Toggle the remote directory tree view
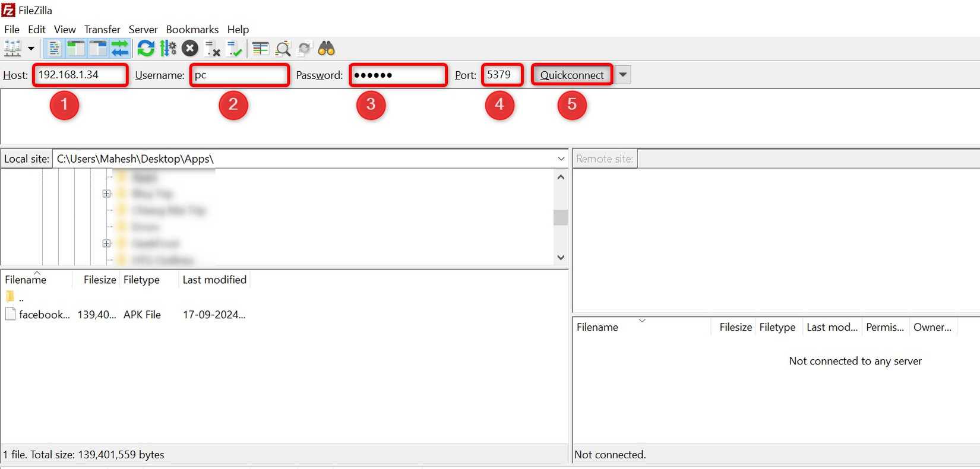The image size is (980, 469). pyautogui.click(x=97, y=49)
